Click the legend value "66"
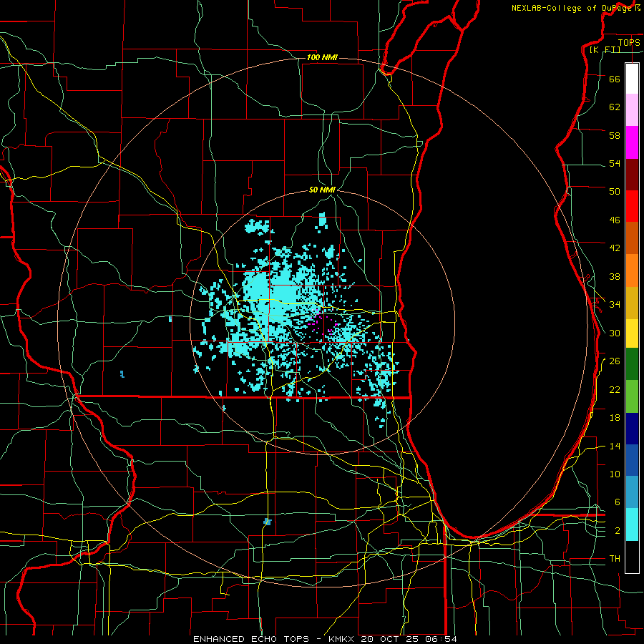Viewport: 644px width, 644px height. 615,79
